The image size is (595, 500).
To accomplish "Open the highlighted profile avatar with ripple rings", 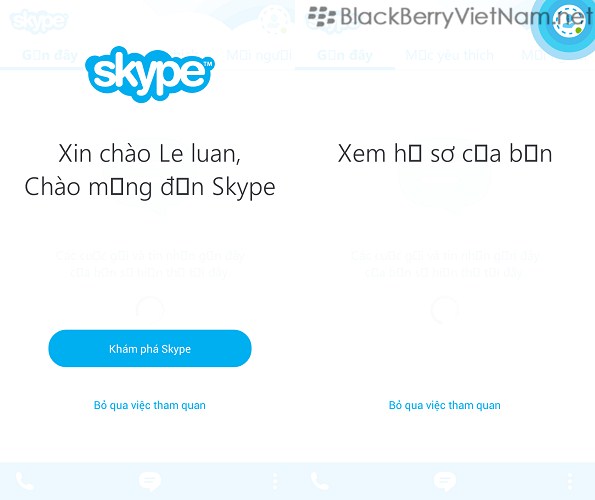I will [x=569, y=22].
